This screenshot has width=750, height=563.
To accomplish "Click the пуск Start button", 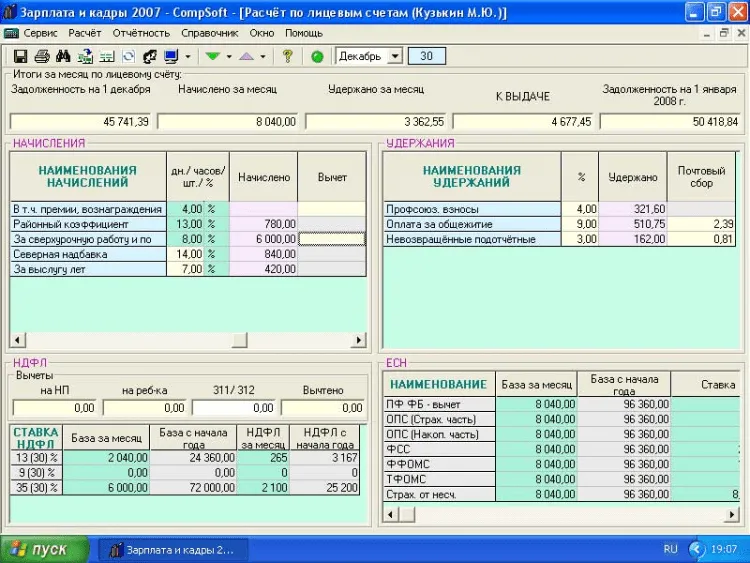I will coord(38,549).
